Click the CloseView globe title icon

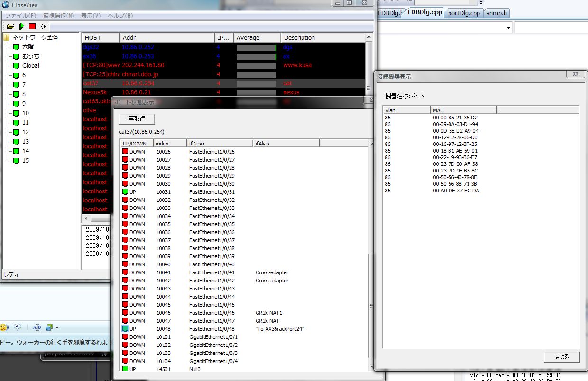6,5
